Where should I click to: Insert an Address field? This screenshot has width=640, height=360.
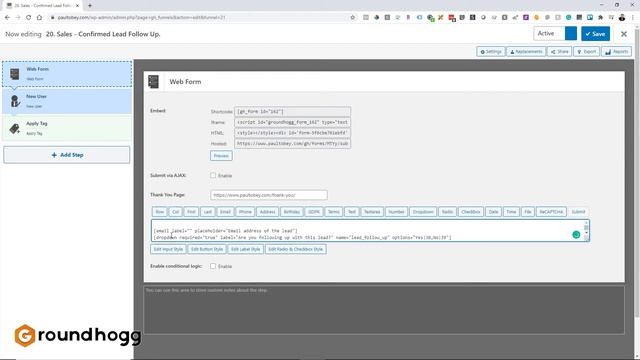click(267, 212)
